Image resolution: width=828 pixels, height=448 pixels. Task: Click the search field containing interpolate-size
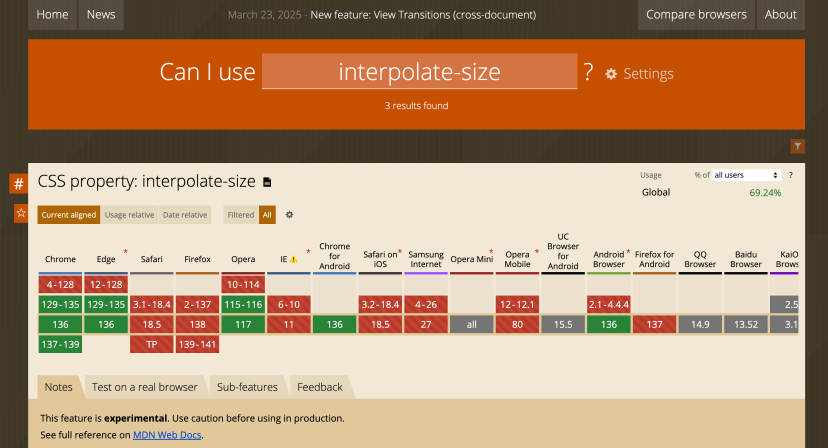tap(419, 71)
